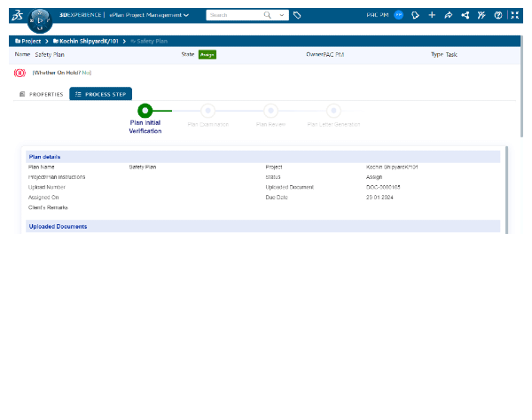Click the tag icon beside search
The image size is (532, 420).
point(297,15)
